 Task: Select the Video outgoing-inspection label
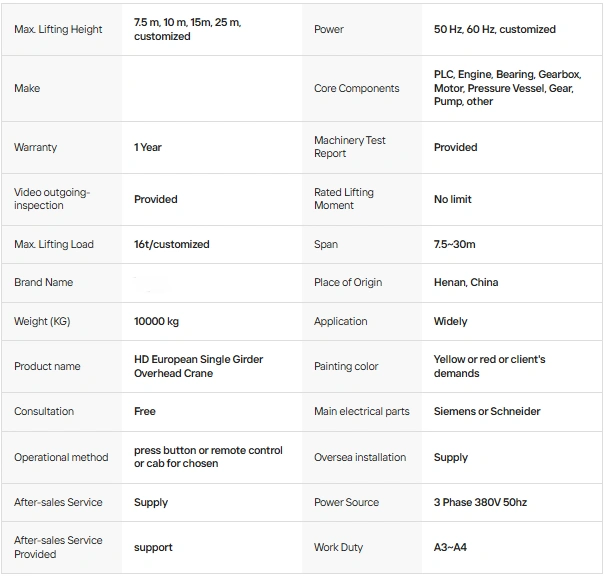pyautogui.click(x=52, y=199)
